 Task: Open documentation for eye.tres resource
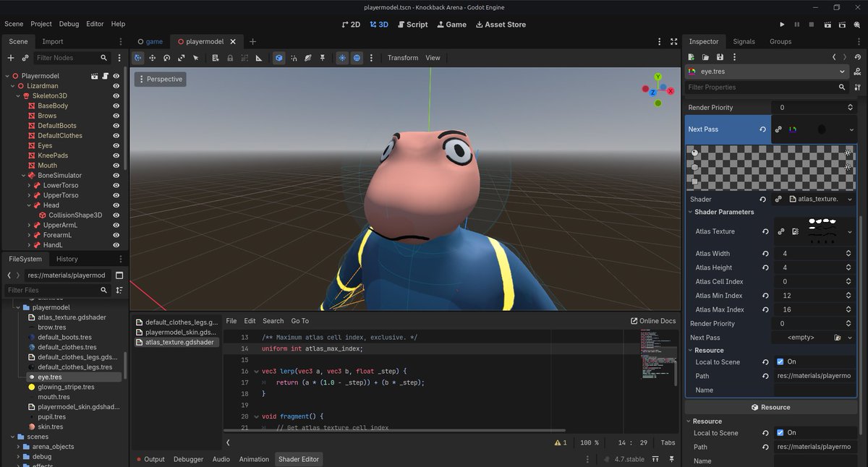(859, 72)
